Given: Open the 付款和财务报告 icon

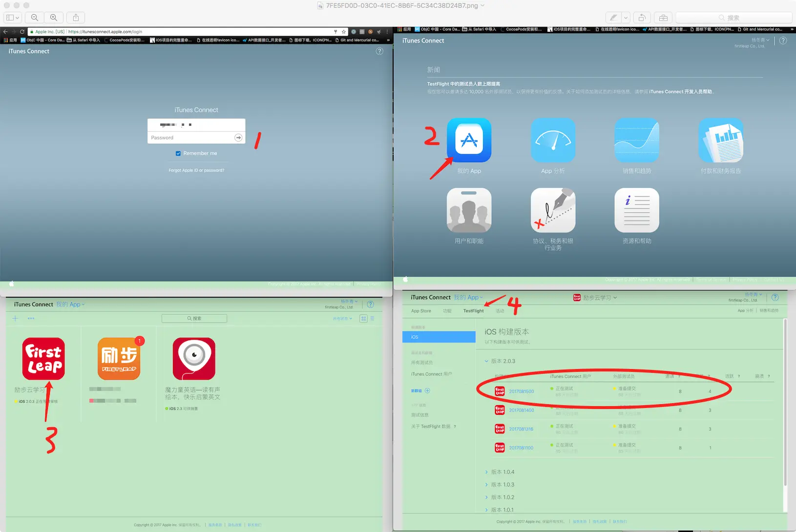Looking at the screenshot, I should pos(721,140).
